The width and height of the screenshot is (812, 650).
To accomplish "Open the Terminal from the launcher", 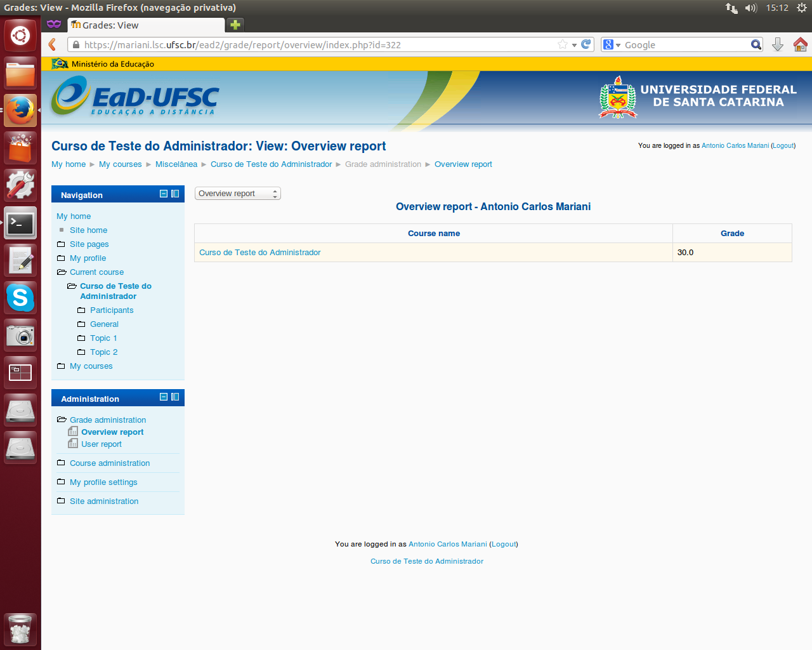I will [x=20, y=223].
